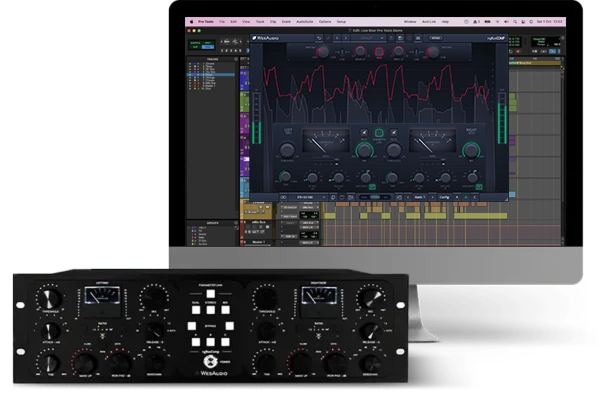The image size is (600, 404).
Task: Click the left channel green Mix knob
Action: click(x=365, y=150)
